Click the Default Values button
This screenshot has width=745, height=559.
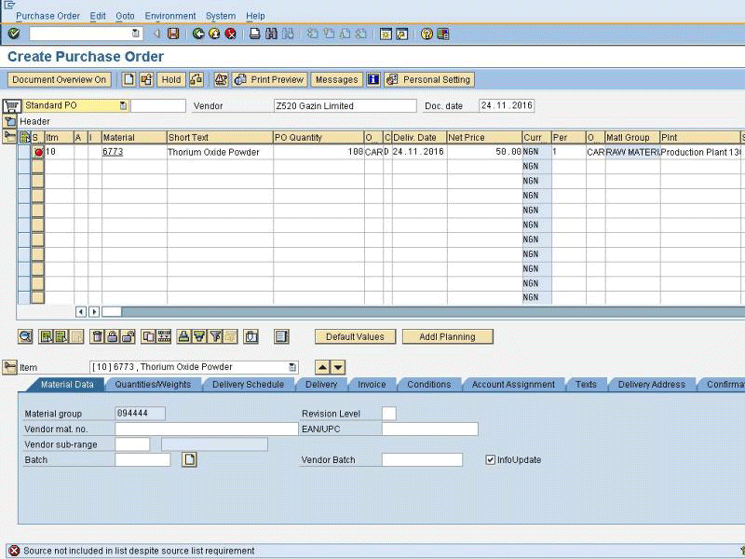pos(355,337)
